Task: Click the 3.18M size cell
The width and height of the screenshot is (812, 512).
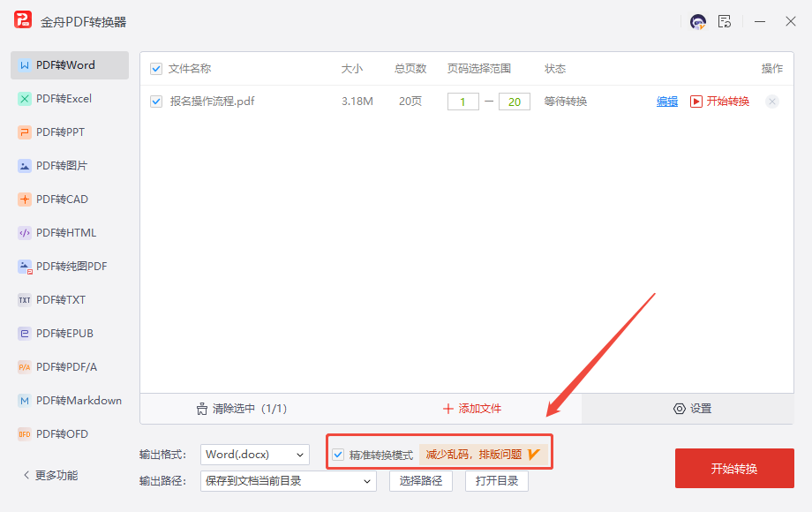Action: [x=357, y=102]
